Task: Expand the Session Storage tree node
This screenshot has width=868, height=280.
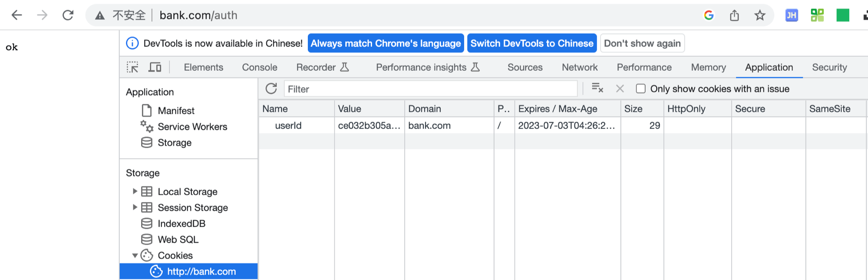Action: (135, 208)
